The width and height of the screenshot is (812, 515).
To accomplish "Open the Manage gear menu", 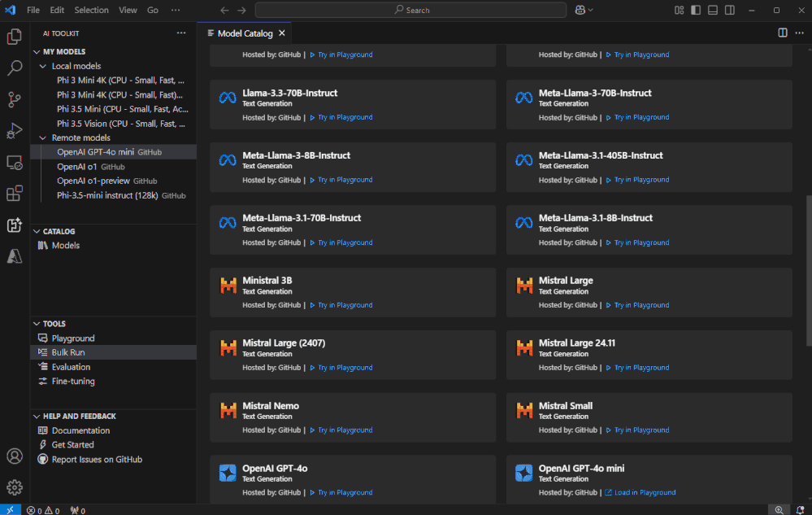I will click(x=15, y=487).
